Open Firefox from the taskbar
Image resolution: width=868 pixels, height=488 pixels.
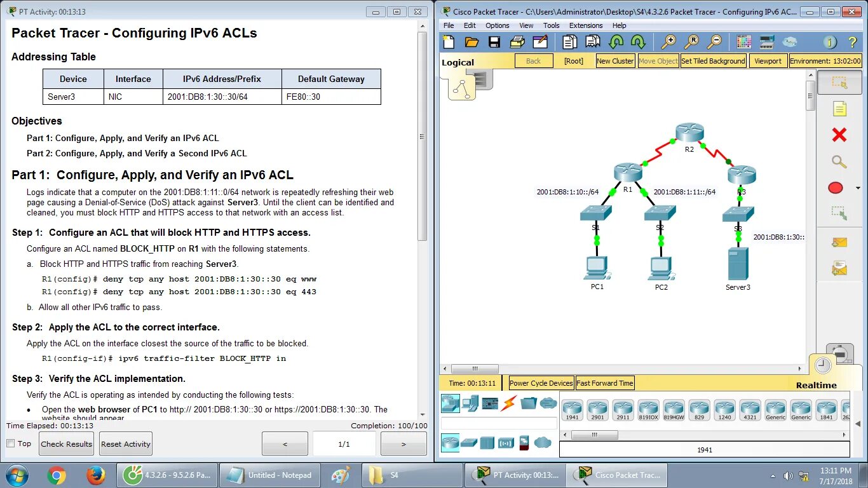pyautogui.click(x=96, y=475)
